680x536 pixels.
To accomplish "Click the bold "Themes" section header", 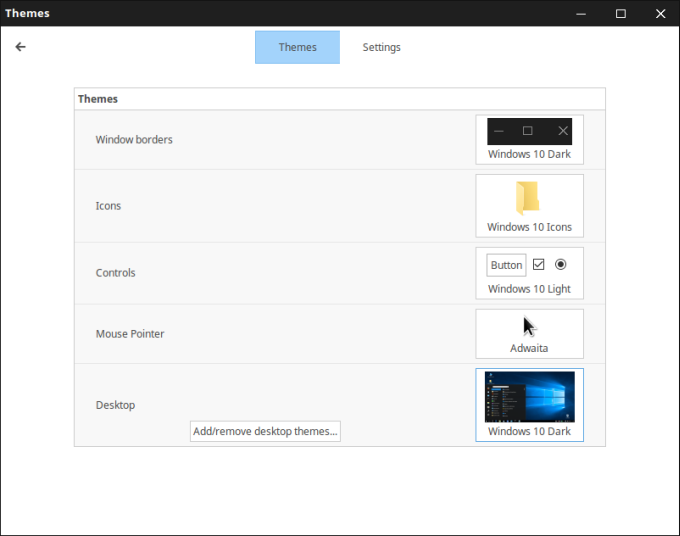I will point(98,99).
